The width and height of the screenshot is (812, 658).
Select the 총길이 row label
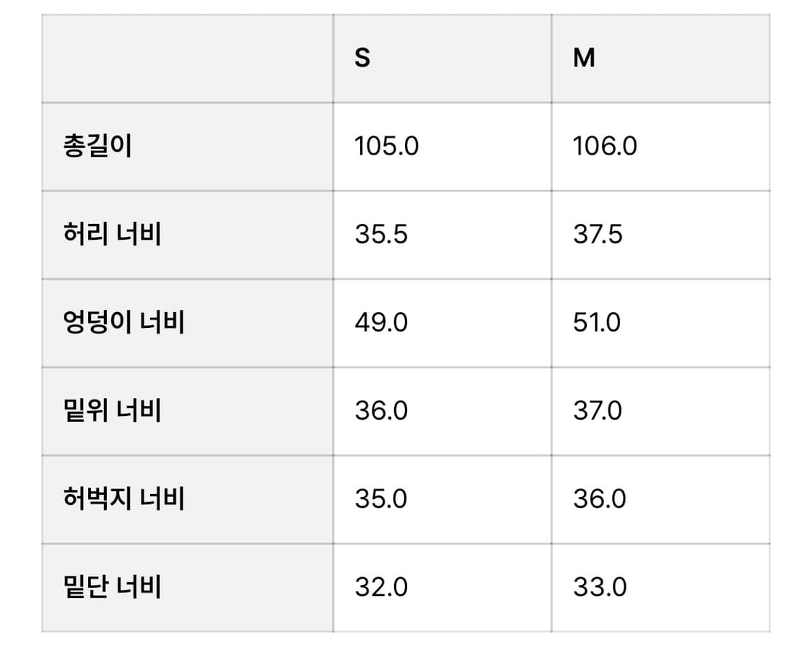[97, 147]
